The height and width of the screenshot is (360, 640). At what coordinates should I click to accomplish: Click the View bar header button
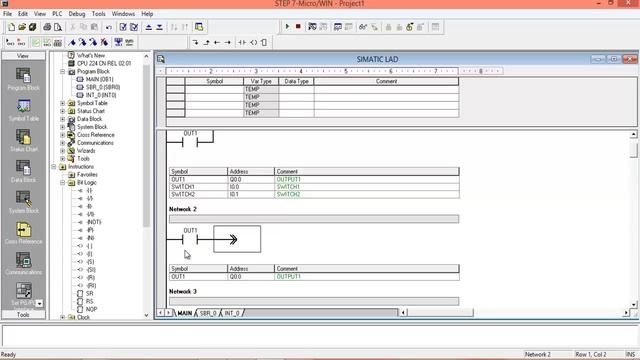tap(23, 56)
